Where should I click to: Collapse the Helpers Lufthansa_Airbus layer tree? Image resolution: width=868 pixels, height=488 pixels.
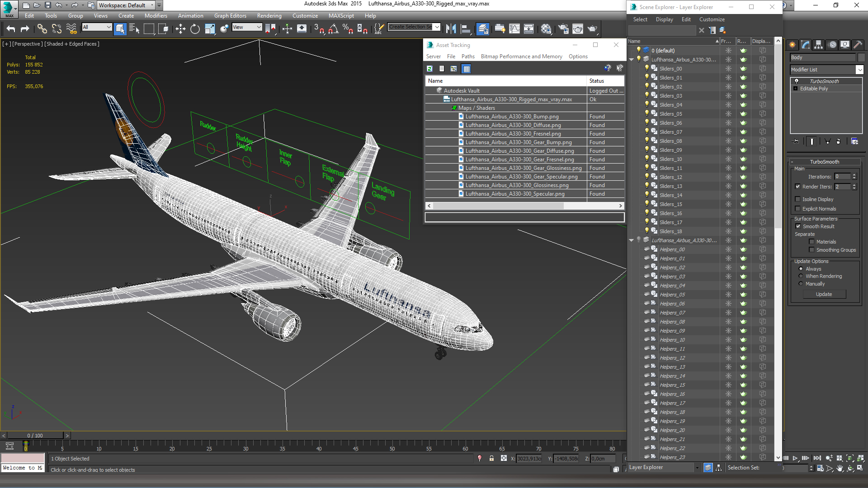click(631, 240)
